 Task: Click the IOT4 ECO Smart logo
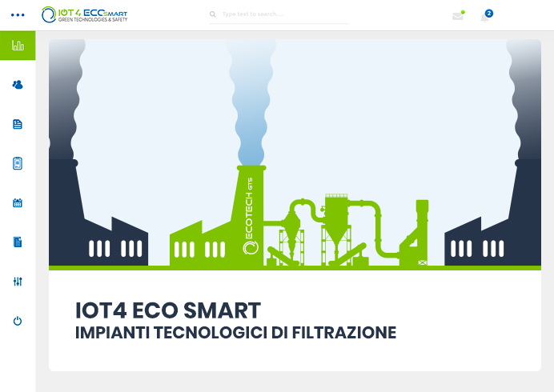coord(84,14)
